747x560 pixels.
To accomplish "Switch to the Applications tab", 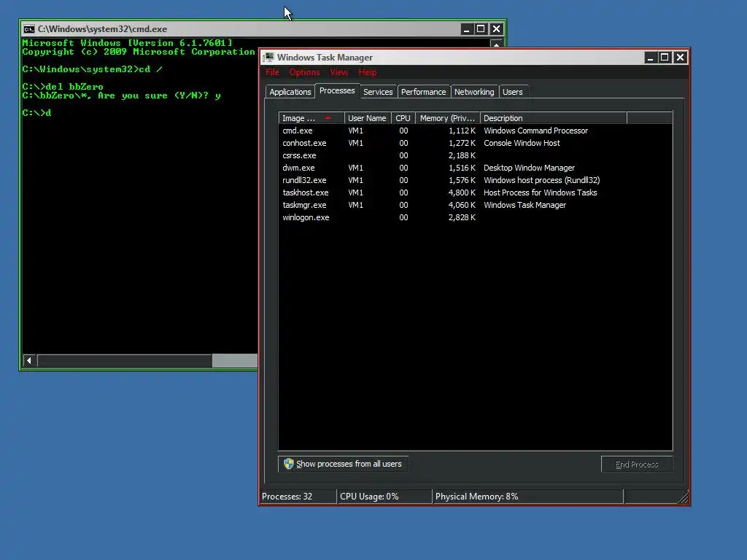I will pos(290,92).
